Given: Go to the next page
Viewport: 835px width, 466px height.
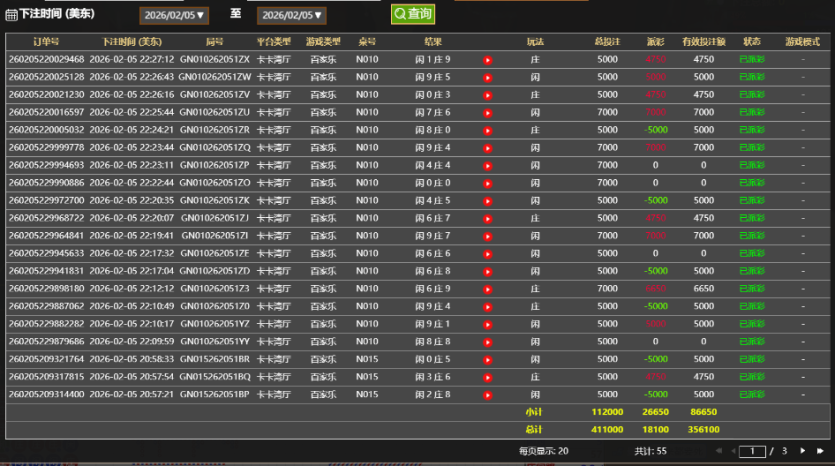Looking at the screenshot, I should pyautogui.click(x=803, y=451).
